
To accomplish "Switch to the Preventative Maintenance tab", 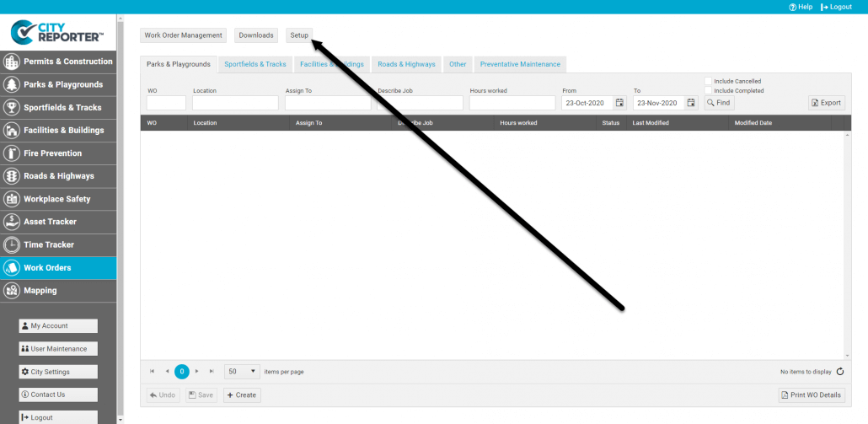I will tap(520, 64).
